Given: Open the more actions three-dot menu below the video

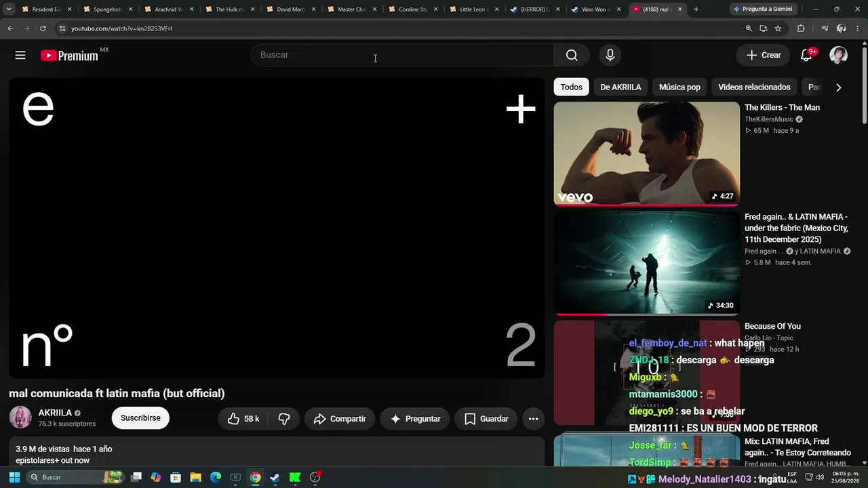Looking at the screenshot, I should pos(533,419).
